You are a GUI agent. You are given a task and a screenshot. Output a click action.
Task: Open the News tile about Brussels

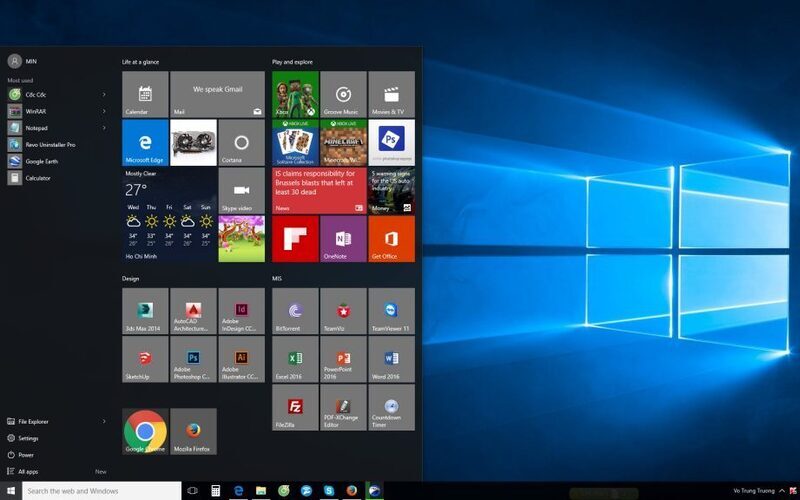click(x=319, y=191)
